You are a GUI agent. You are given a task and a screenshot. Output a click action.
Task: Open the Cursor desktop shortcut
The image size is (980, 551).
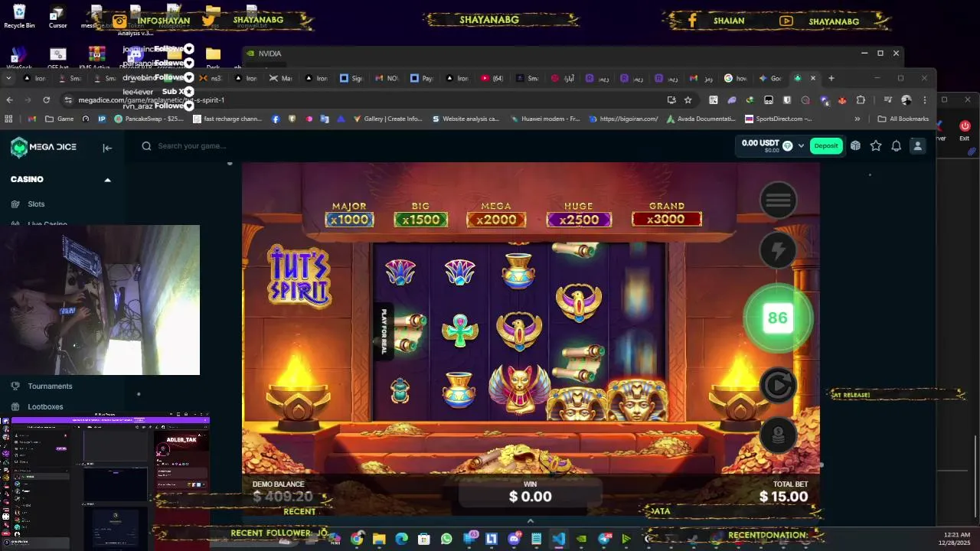57,16
